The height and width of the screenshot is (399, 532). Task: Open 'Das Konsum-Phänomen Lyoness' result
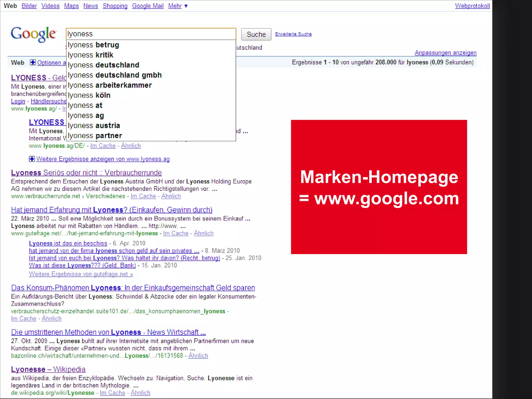(x=133, y=288)
